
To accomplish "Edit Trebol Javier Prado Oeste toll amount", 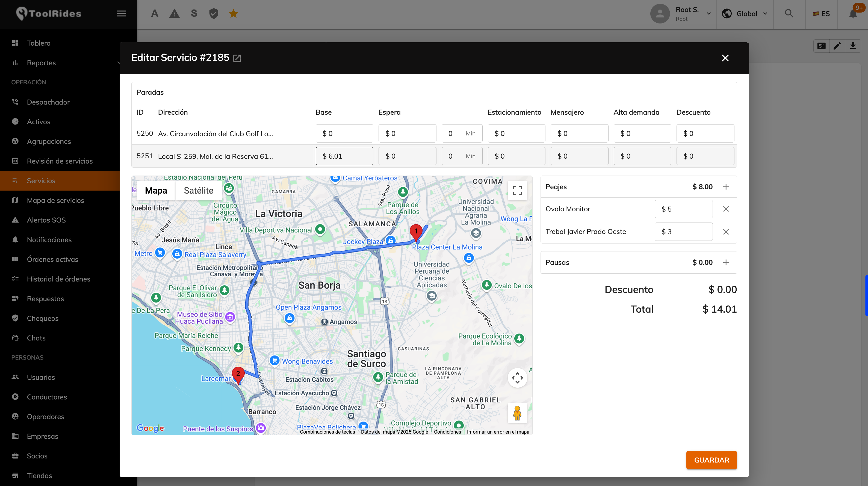I will 683,232.
